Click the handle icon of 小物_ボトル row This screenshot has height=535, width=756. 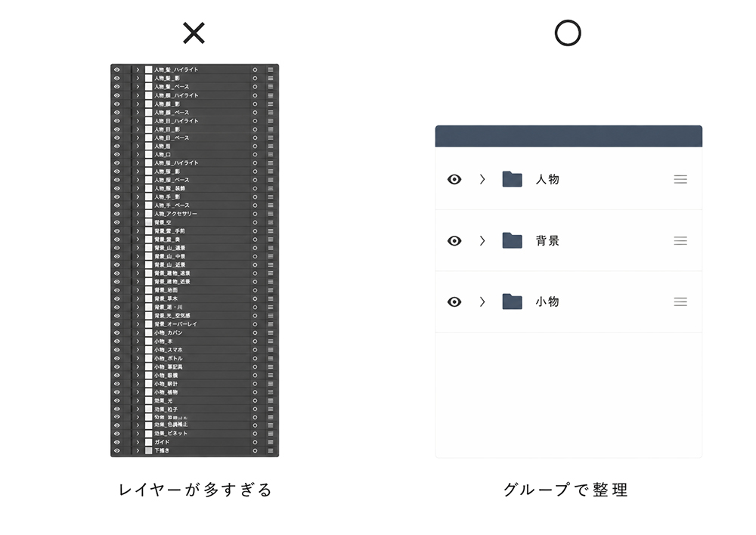click(x=271, y=358)
